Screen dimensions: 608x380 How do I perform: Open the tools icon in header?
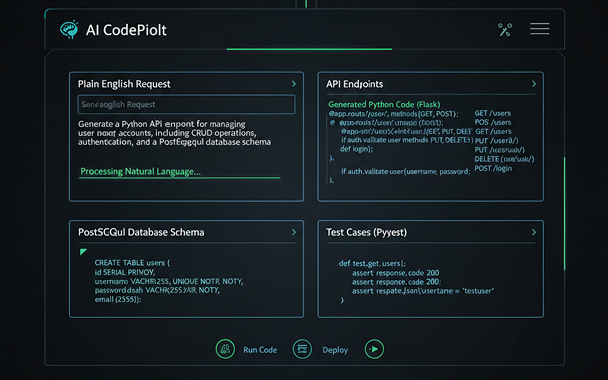tap(505, 29)
